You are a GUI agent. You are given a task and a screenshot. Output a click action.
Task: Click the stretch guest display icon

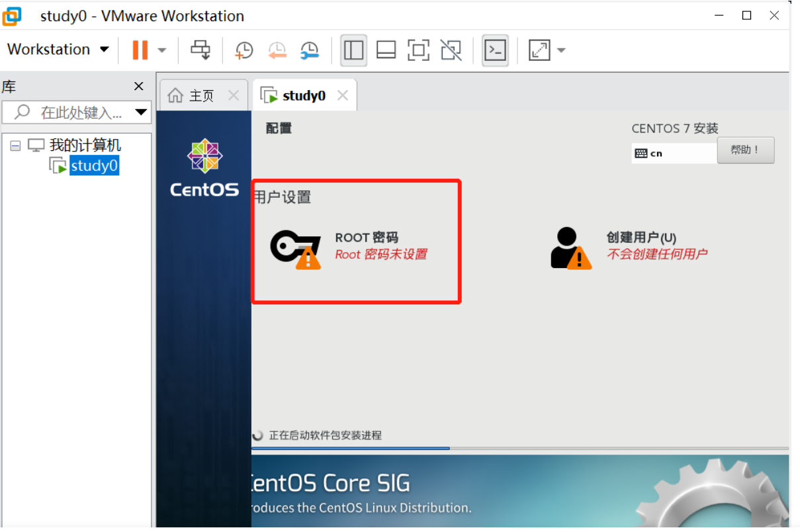pyautogui.click(x=540, y=50)
